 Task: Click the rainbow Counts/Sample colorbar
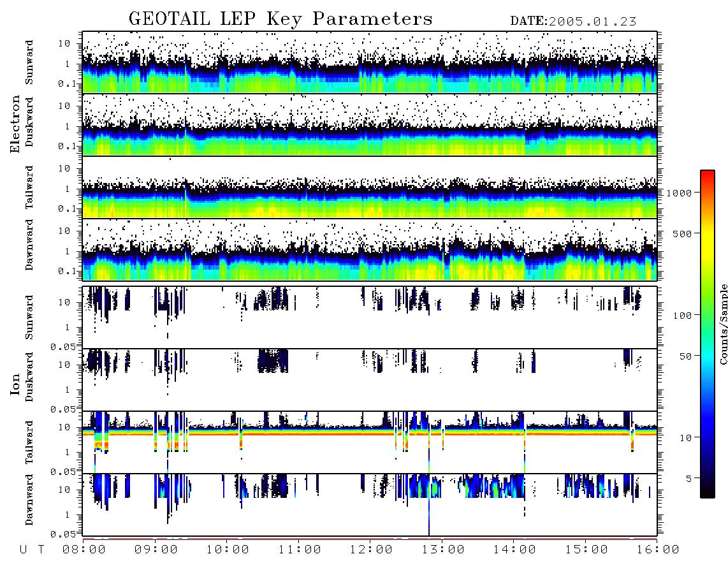click(x=707, y=334)
